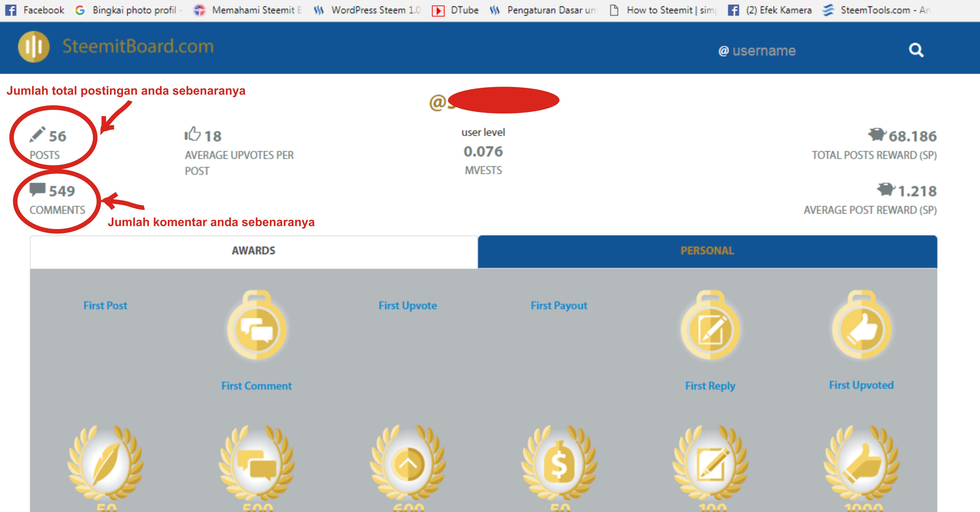Click the search magnifier icon
This screenshot has width=980, height=512.
916,50
